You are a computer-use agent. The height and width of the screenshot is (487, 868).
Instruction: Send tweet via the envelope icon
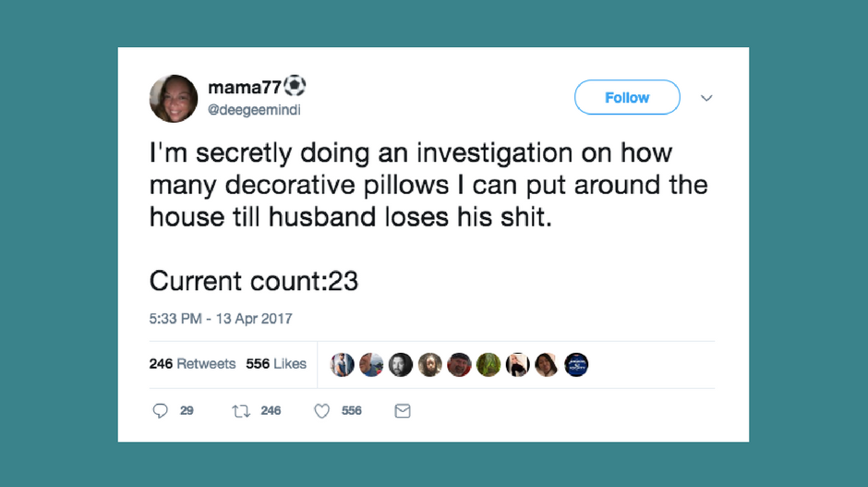coord(402,411)
